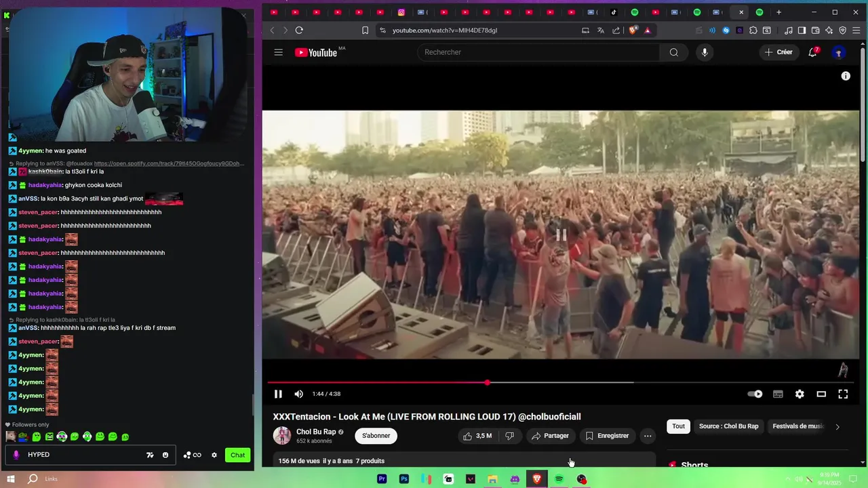This screenshot has height=488, width=868.
Task: Expand the chips with the right arrow
Action: [x=837, y=426]
